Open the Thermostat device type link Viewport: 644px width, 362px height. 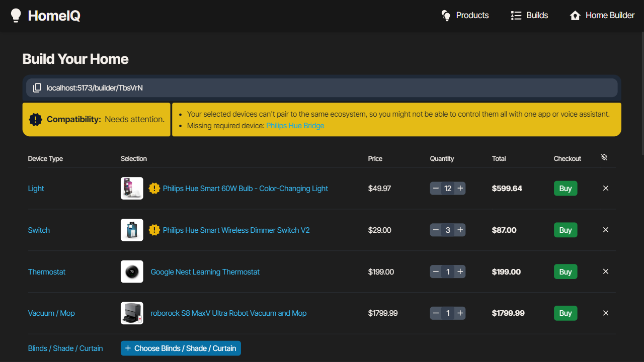pos(47,272)
